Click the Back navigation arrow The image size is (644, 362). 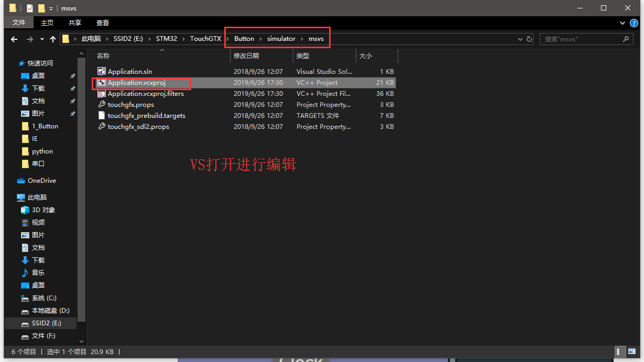click(x=14, y=39)
